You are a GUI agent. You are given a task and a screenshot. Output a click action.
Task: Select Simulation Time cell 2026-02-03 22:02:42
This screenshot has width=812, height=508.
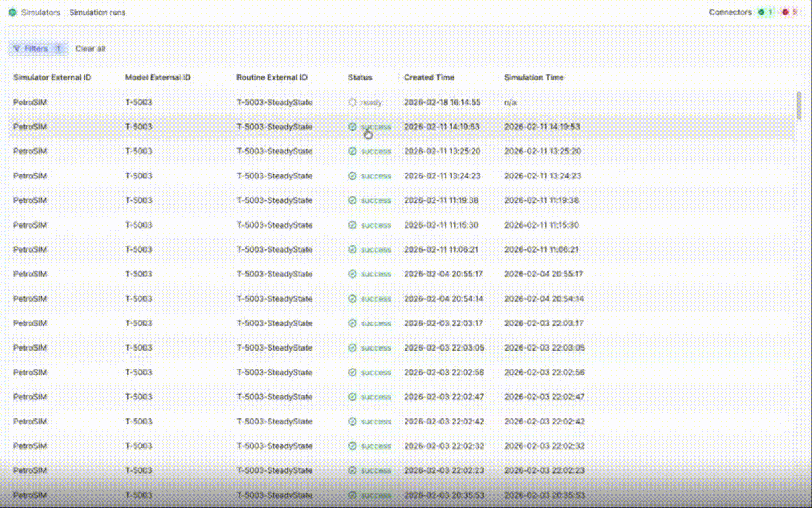click(x=544, y=422)
